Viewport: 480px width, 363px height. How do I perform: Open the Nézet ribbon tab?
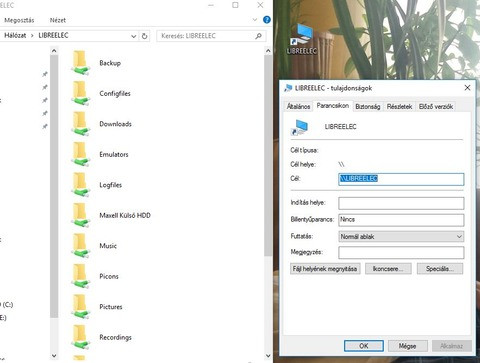(x=58, y=20)
